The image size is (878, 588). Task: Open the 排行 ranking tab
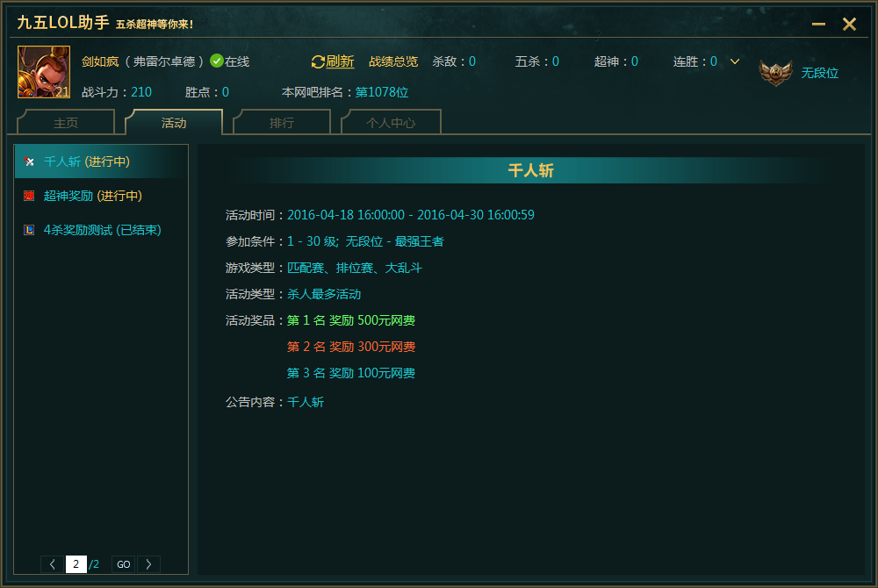click(x=282, y=123)
